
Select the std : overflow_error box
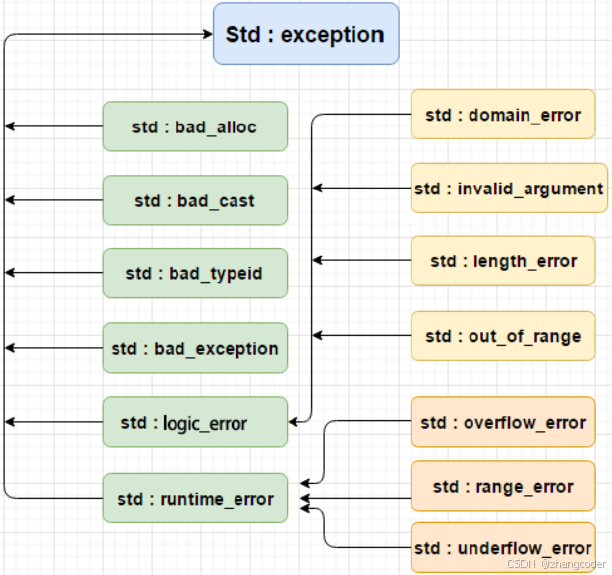(503, 422)
